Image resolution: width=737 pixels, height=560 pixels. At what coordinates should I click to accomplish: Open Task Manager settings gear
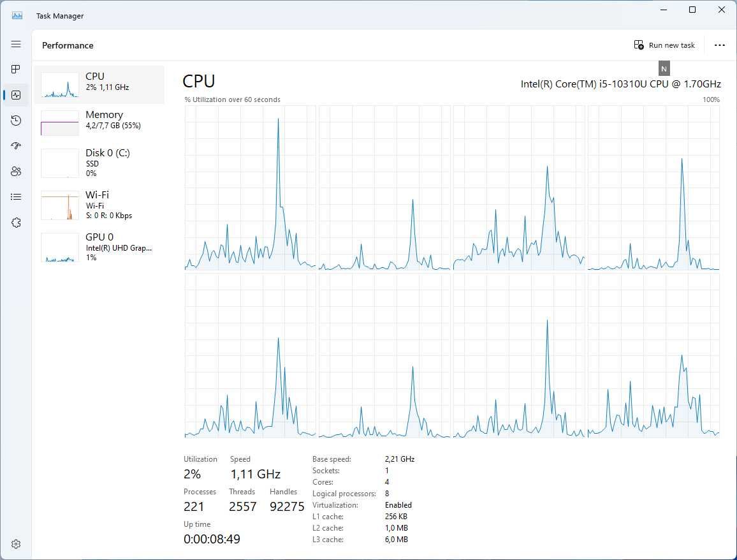tap(16, 544)
